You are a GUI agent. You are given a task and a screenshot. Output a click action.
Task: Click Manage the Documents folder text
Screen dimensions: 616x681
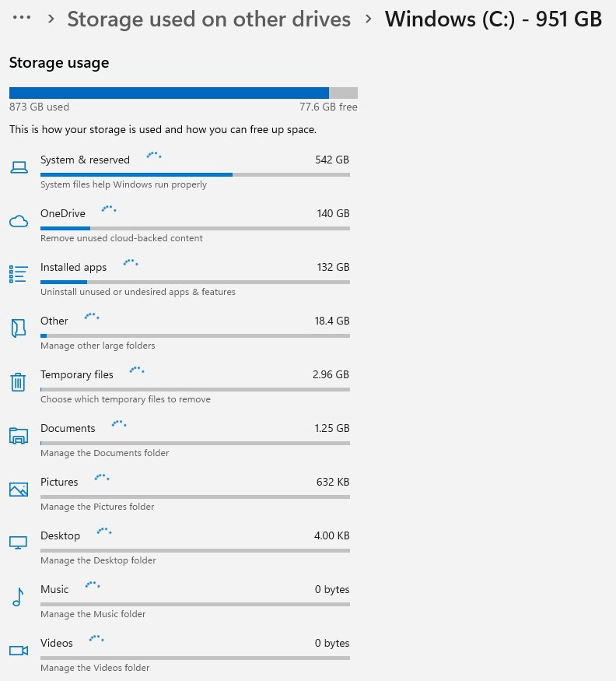[x=104, y=453]
